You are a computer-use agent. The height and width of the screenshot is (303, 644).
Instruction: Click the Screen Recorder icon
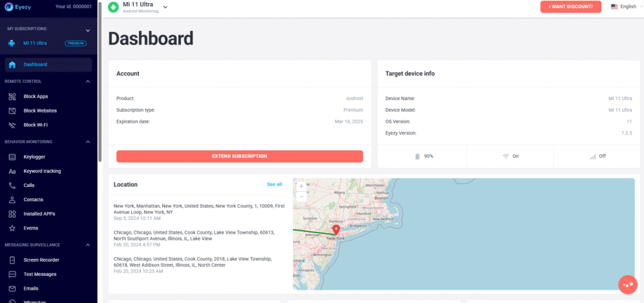13,260
